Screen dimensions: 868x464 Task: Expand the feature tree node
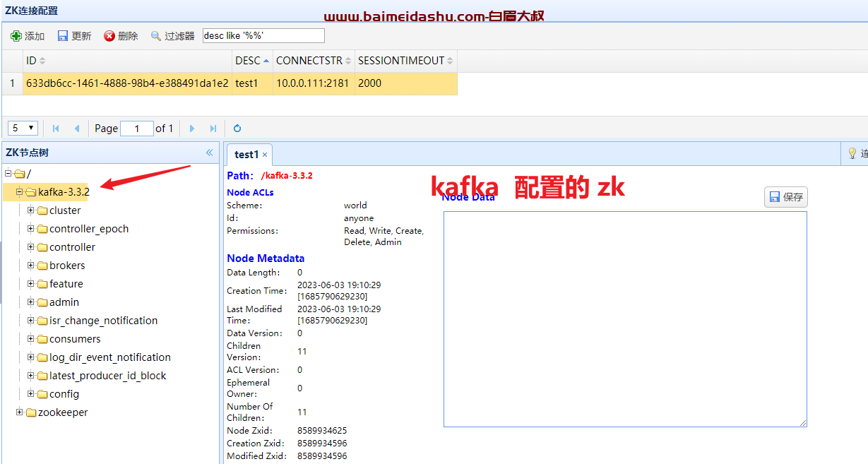31,283
